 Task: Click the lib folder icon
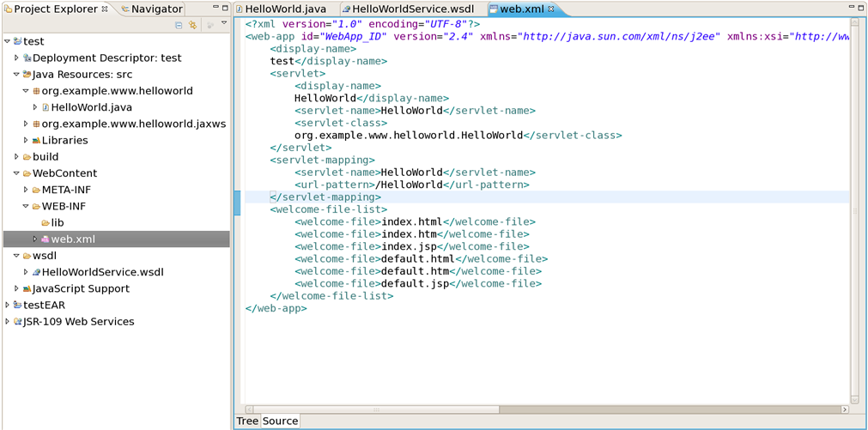[x=46, y=222]
